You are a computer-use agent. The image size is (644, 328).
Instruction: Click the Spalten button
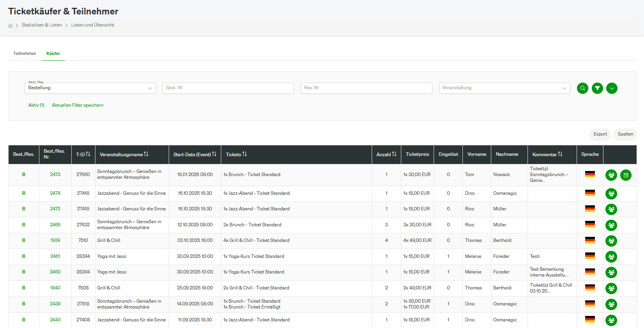coord(625,134)
